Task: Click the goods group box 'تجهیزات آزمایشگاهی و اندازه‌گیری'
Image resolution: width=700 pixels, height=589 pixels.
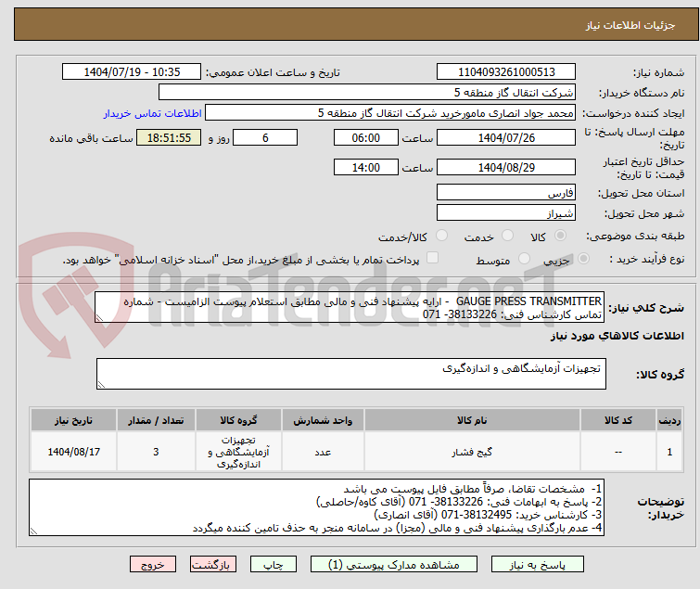Action: coord(351,374)
